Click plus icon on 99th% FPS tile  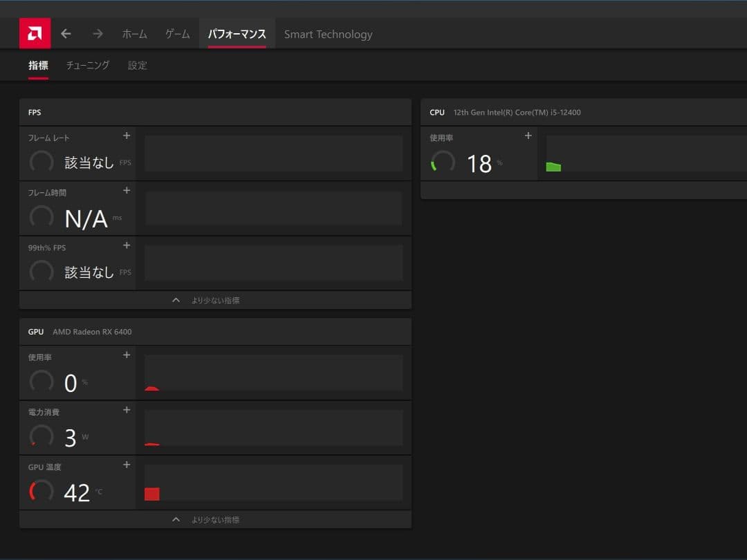(x=127, y=245)
